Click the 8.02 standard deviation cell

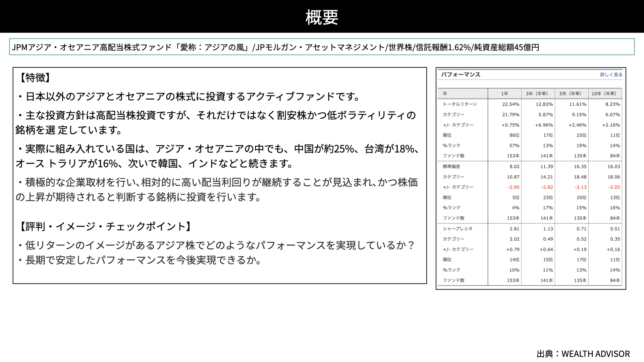tap(514, 167)
